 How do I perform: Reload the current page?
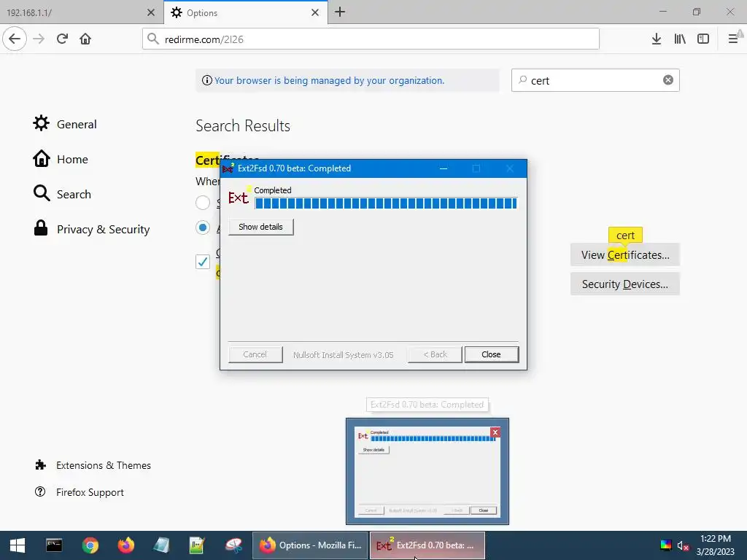pyautogui.click(x=62, y=39)
